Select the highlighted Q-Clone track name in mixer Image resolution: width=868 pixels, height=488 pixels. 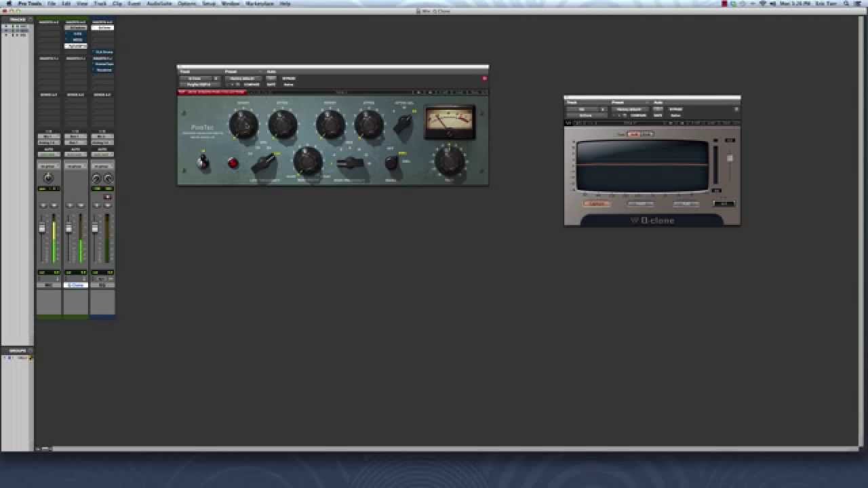(x=75, y=285)
